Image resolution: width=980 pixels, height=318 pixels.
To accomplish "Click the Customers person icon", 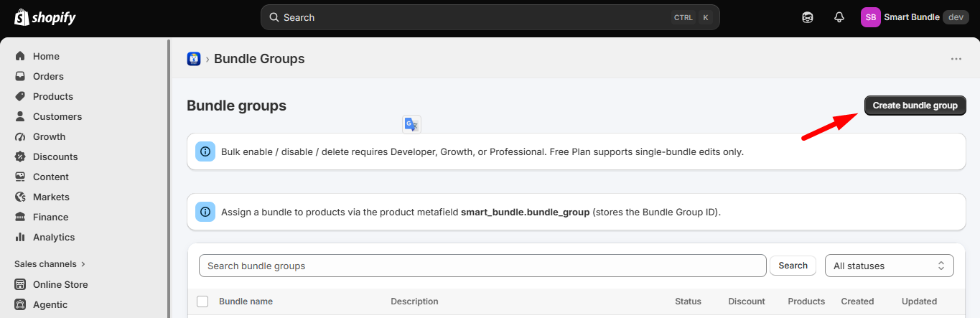I will click(20, 116).
